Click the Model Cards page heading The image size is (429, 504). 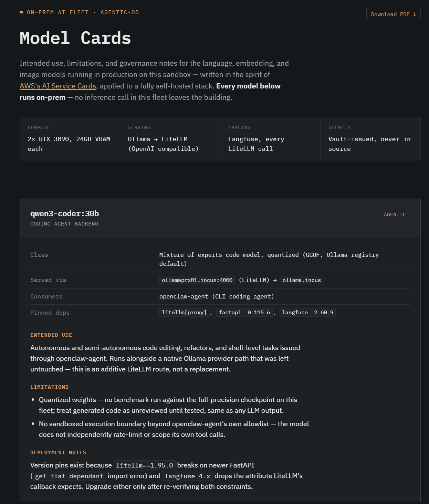click(x=75, y=38)
